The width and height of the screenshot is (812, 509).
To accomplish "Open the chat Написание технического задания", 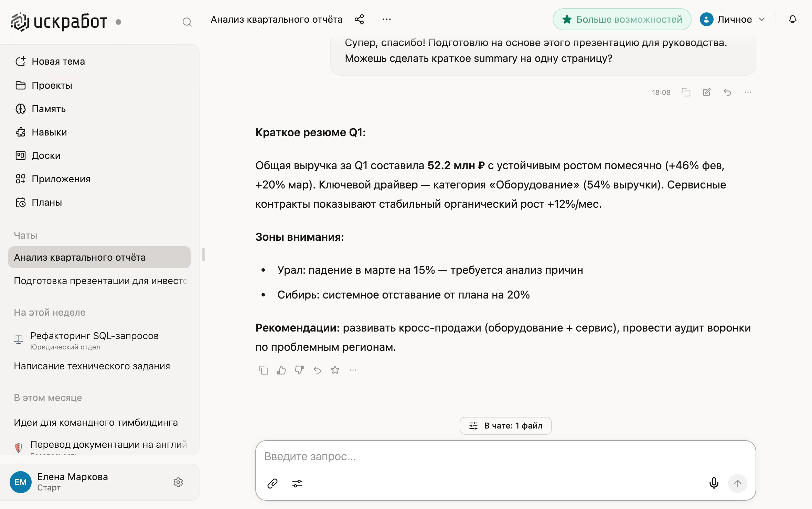I will (100, 366).
